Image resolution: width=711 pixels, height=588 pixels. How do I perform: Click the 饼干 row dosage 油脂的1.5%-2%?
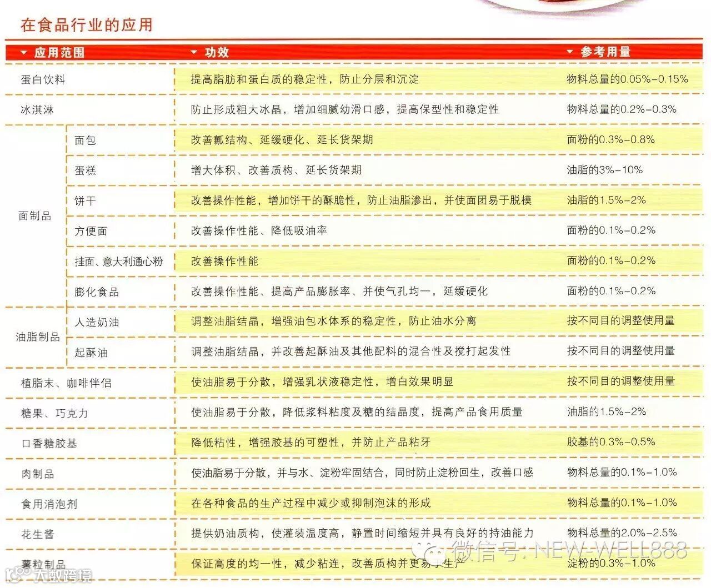pos(606,200)
